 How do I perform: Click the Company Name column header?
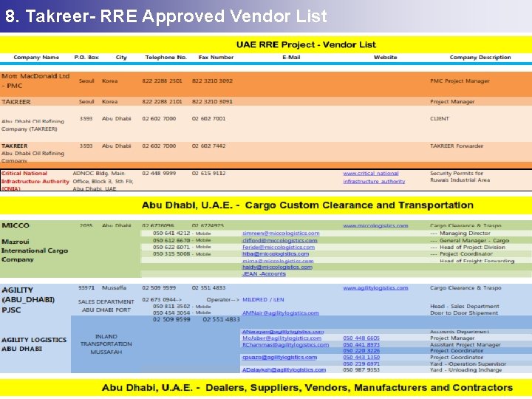(36, 58)
